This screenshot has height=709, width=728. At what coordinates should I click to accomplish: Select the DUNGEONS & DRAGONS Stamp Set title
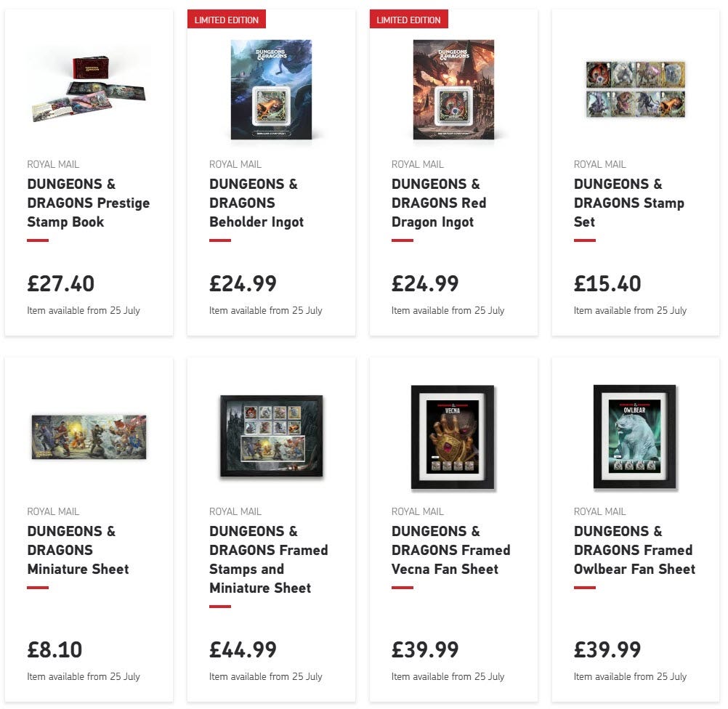(x=629, y=203)
